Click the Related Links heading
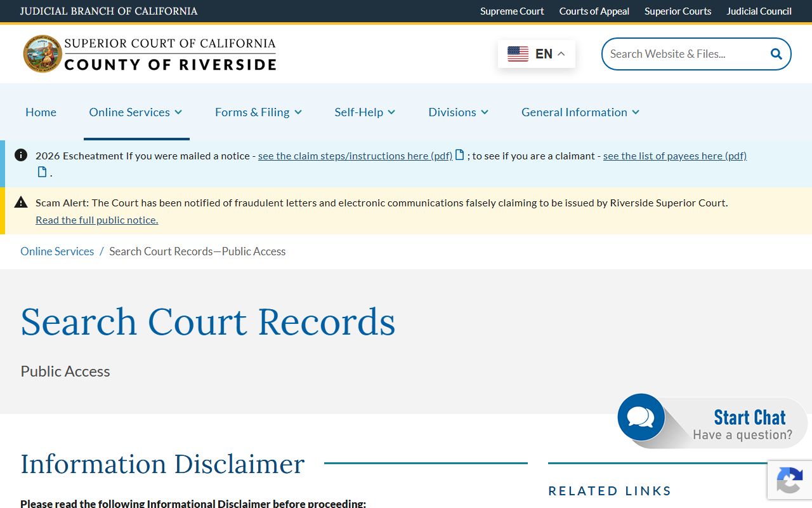This screenshot has height=508, width=812. (x=610, y=491)
